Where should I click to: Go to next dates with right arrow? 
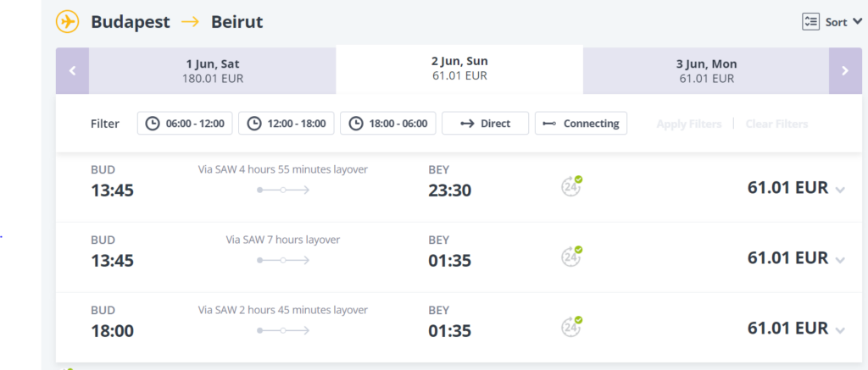click(x=844, y=70)
